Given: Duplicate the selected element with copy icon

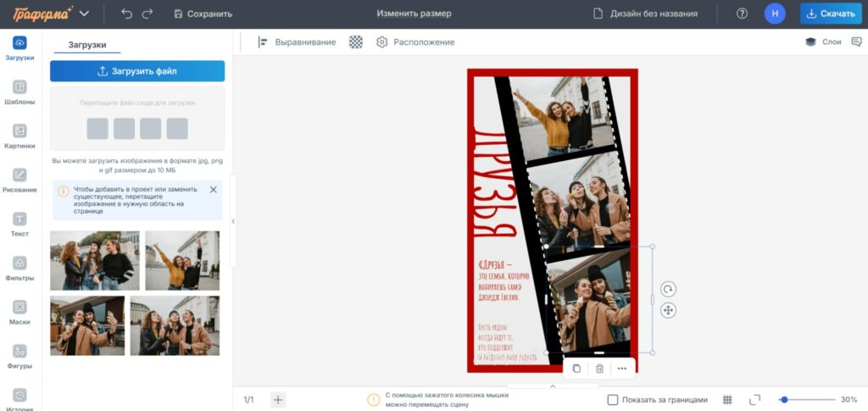Looking at the screenshot, I should pyautogui.click(x=576, y=369).
